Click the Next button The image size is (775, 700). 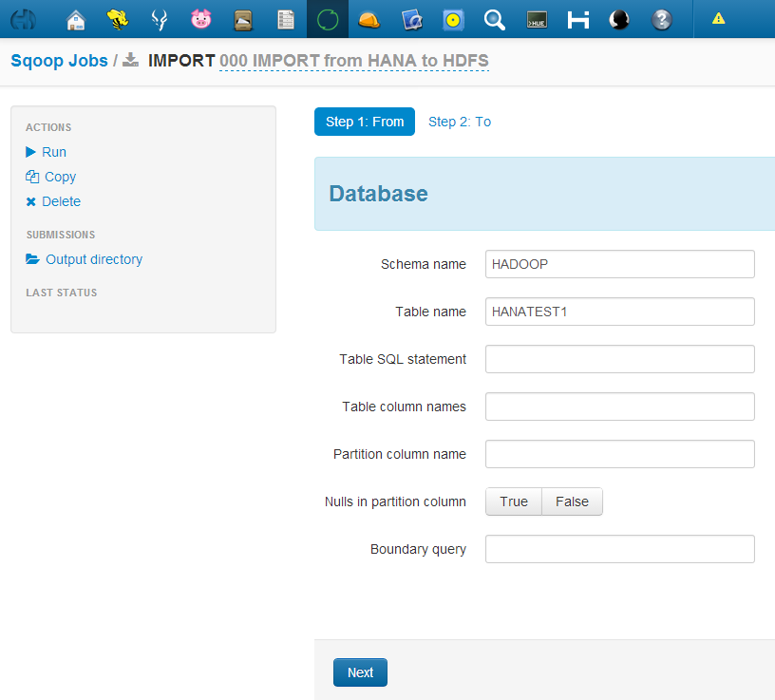click(x=360, y=672)
